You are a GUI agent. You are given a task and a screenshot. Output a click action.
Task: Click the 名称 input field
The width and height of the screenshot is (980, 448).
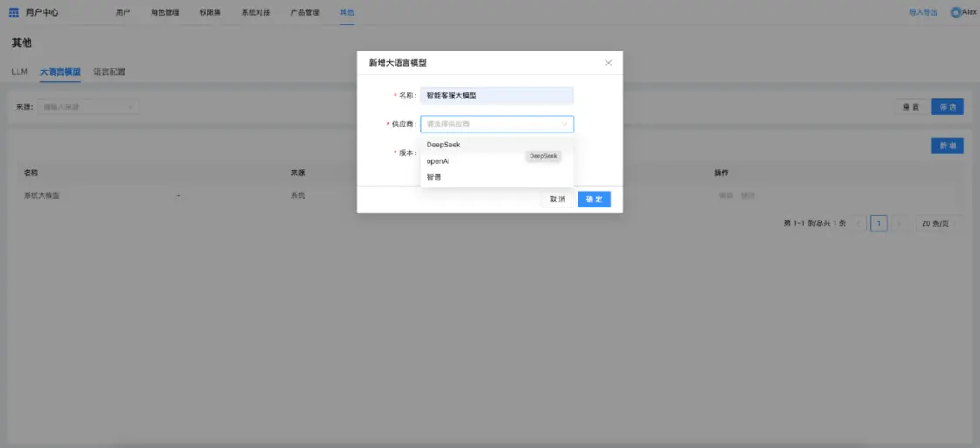(x=497, y=96)
